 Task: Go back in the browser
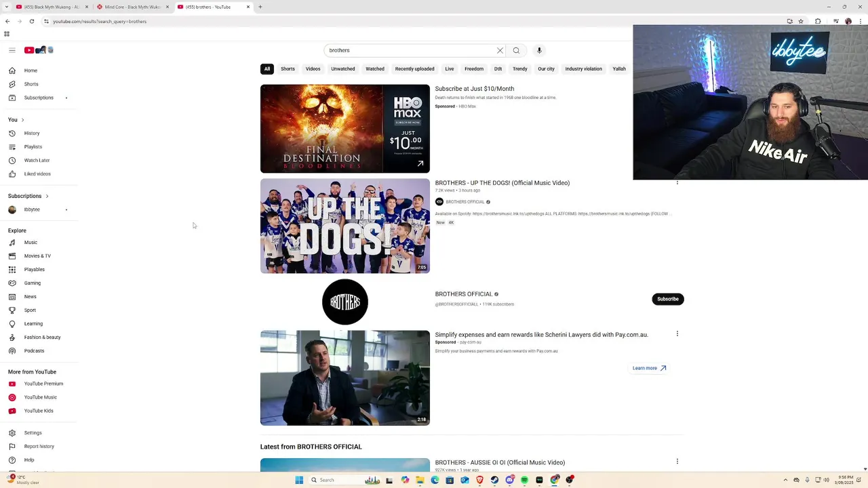tap(7, 21)
